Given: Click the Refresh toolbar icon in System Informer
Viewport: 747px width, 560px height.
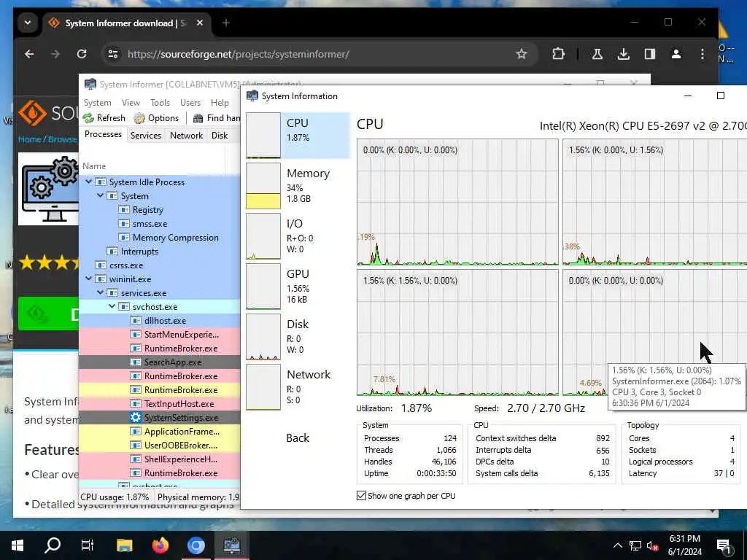Looking at the screenshot, I should point(88,118).
